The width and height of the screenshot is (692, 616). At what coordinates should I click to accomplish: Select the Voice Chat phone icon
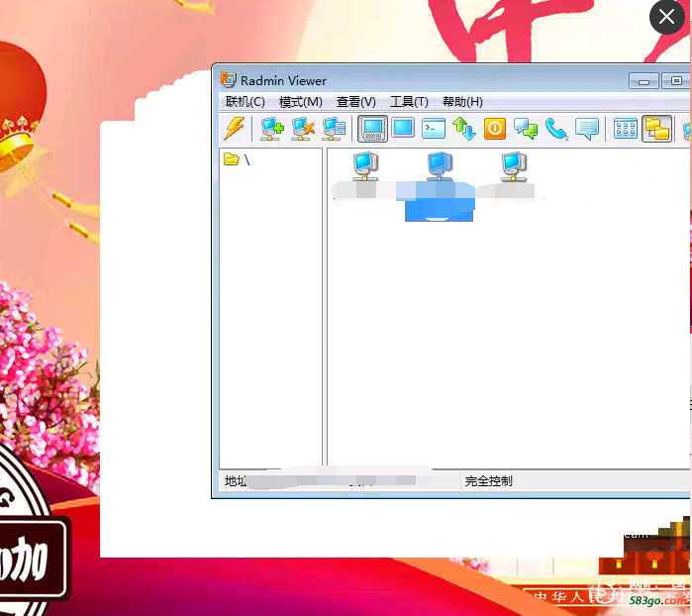click(556, 129)
